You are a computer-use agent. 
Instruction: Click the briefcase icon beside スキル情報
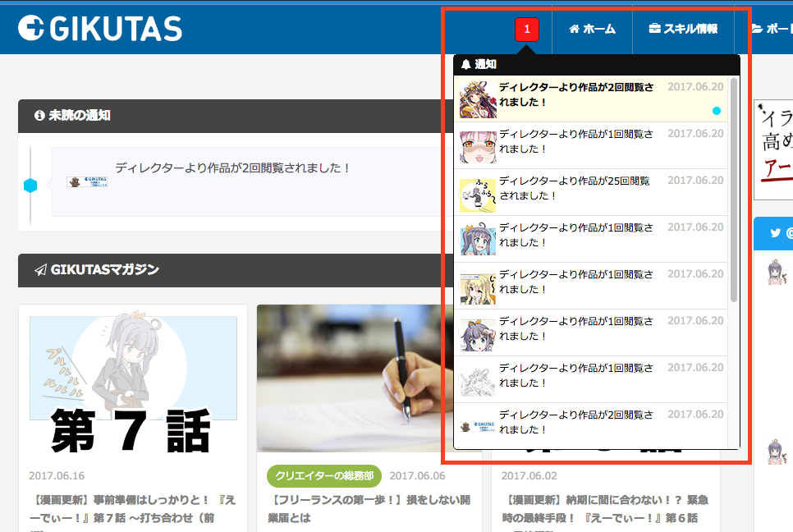(x=654, y=29)
